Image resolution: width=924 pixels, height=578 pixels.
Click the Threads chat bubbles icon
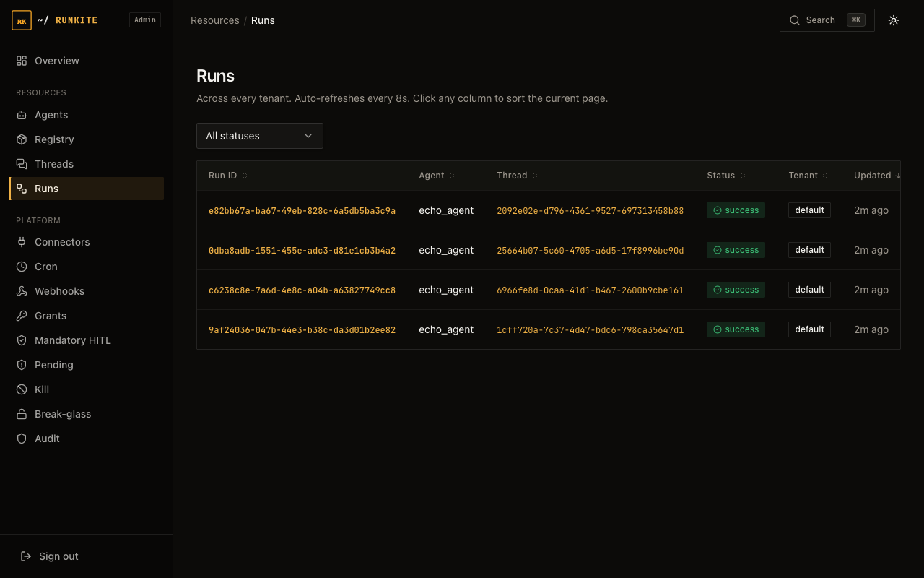[x=22, y=164]
